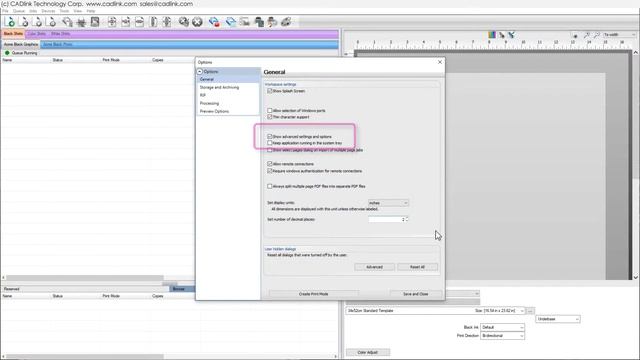The height and width of the screenshot is (360, 640).
Task: Click the green Queue Running status indicator
Action: (7, 53)
